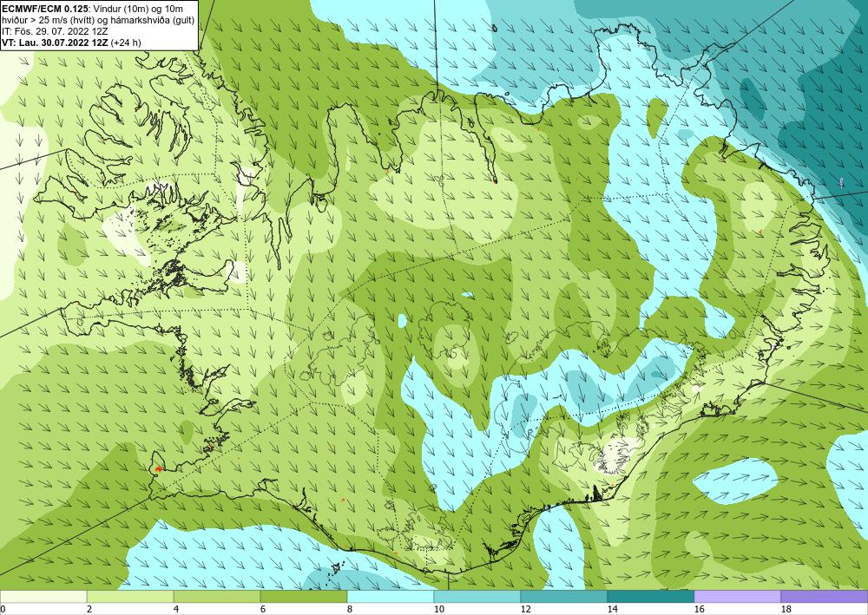868x615 pixels.
Task: Click the teal 12–14 m/s legend swatch
Action: 563,596
